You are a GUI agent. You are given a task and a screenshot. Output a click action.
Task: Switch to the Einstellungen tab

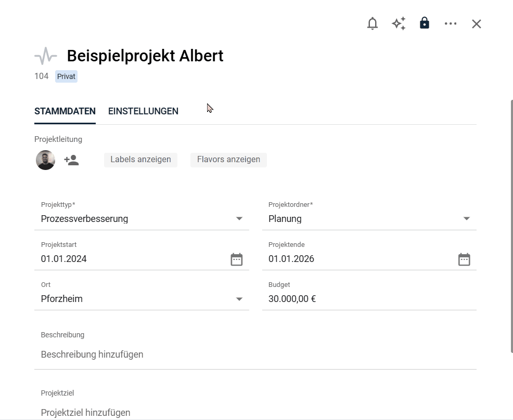(143, 111)
